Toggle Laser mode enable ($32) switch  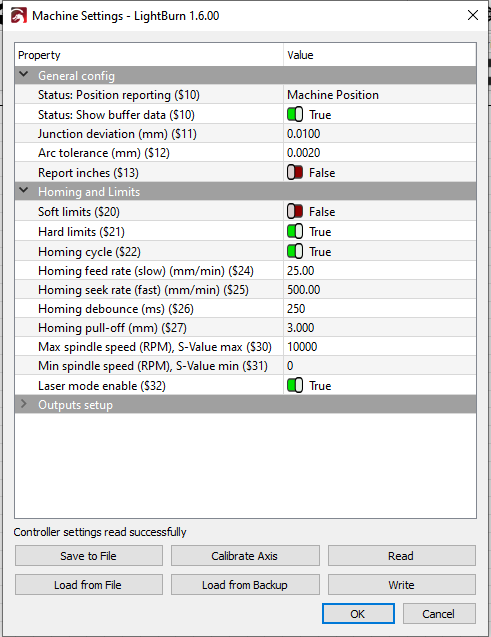point(295,385)
